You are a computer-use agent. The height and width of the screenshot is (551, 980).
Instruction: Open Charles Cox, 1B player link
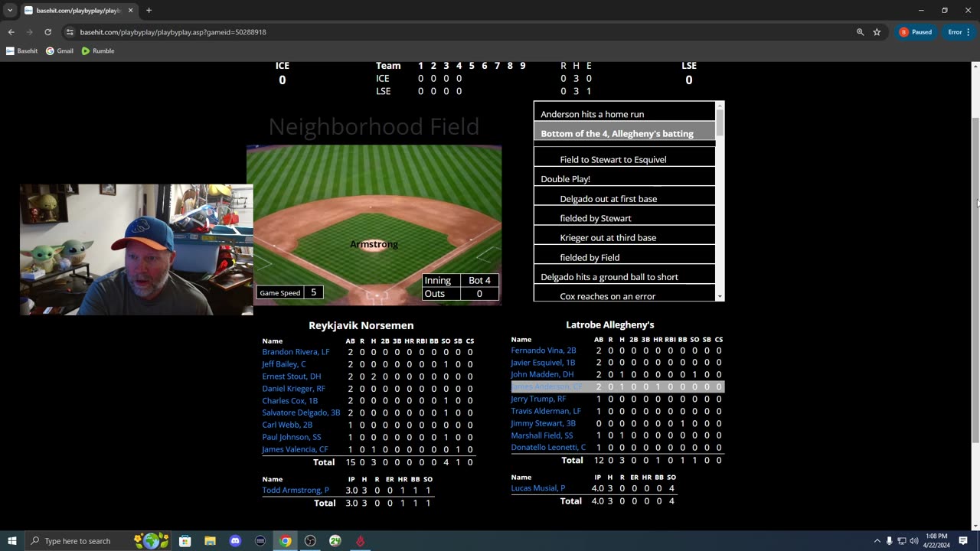pos(289,401)
